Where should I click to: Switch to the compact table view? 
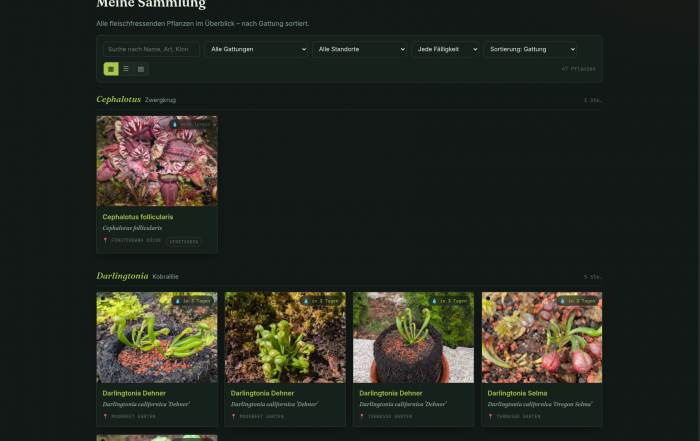[141, 69]
